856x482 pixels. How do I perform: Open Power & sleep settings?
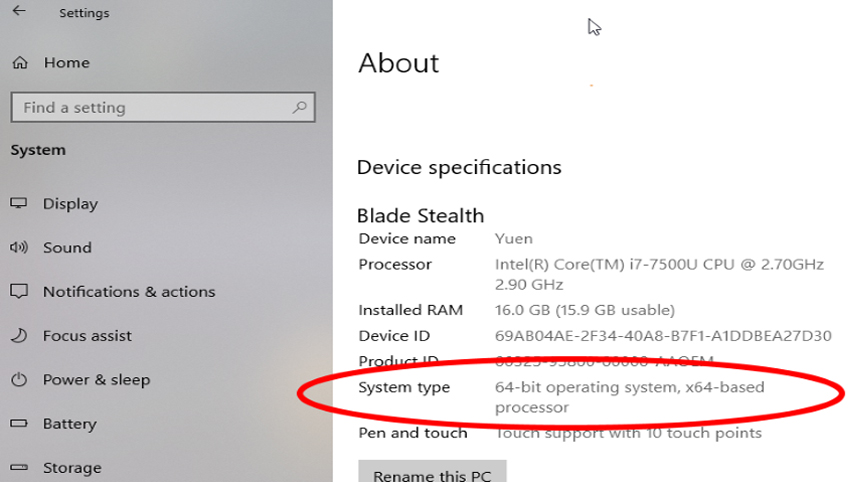click(x=96, y=380)
